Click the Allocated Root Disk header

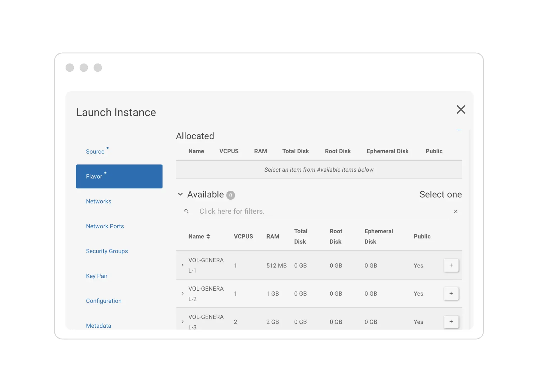[x=338, y=151]
